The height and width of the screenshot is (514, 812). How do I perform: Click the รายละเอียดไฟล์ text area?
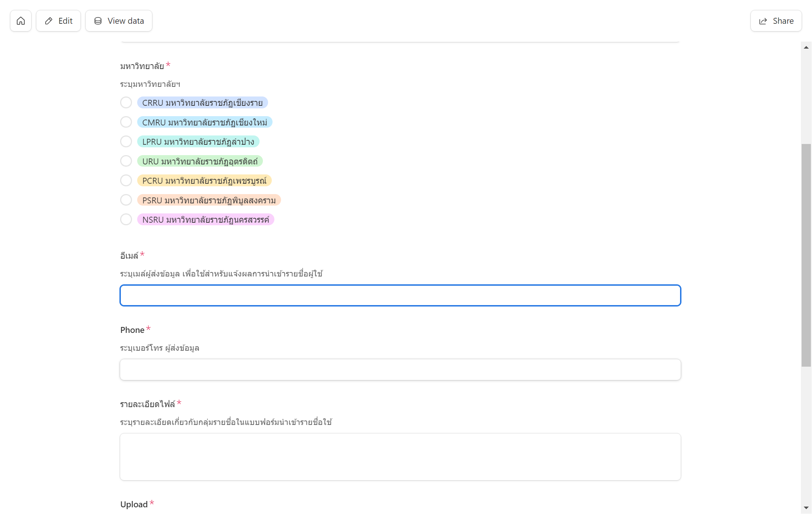click(400, 457)
